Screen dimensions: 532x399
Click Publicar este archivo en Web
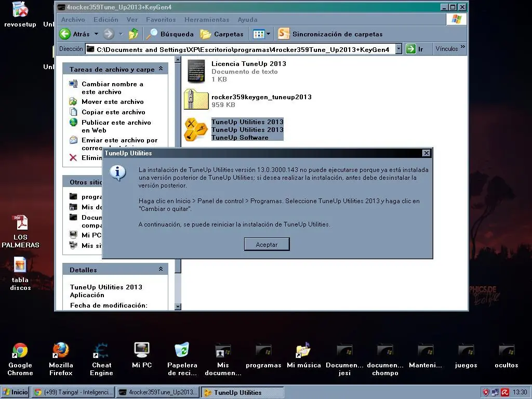[110, 126]
